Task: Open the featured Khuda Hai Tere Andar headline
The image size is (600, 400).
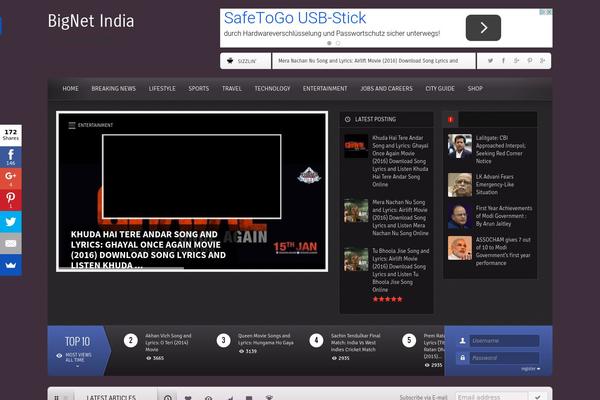Action: pyautogui.click(x=148, y=250)
